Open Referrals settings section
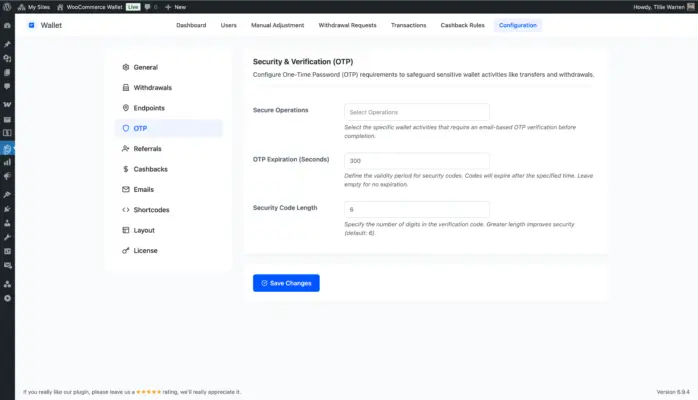Viewport: 698px width, 400px height. 169,149
